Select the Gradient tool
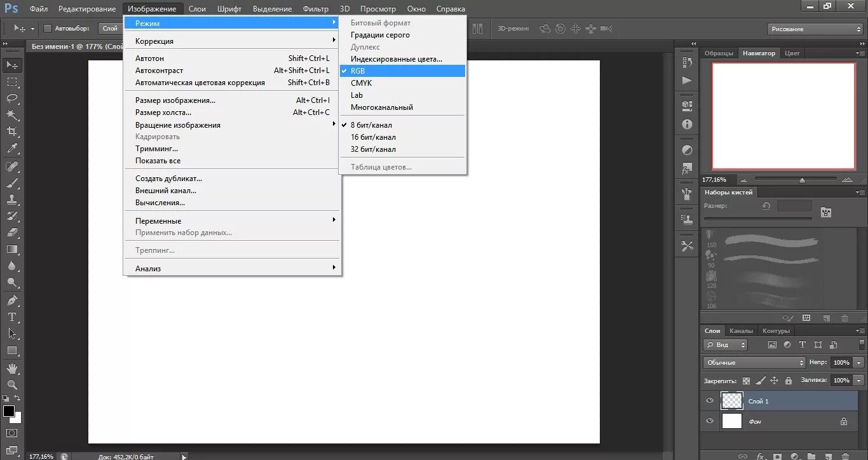Screen dimensions: 868x460 pos(12,250)
